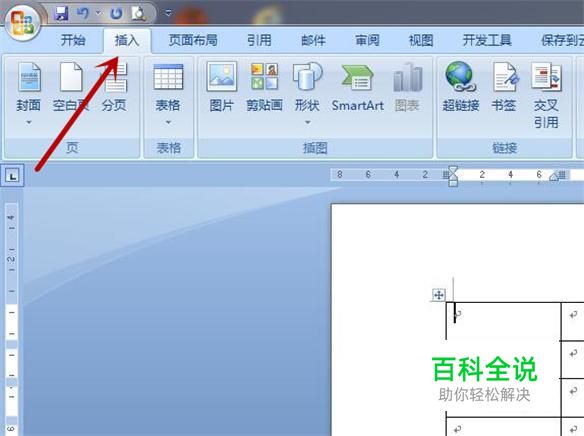The height and width of the screenshot is (436, 584).
Task: Select the 插入 ribbon tab
Action: pos(127,40)
